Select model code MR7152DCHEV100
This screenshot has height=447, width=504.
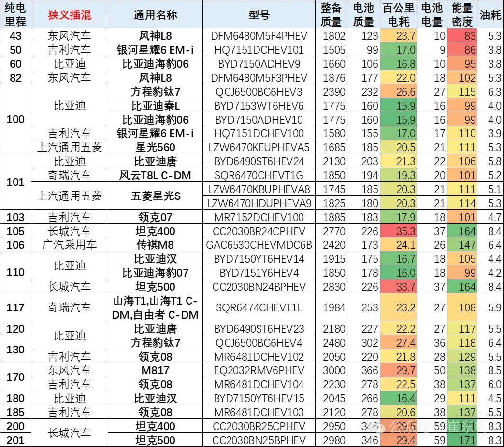pos(259,217)
